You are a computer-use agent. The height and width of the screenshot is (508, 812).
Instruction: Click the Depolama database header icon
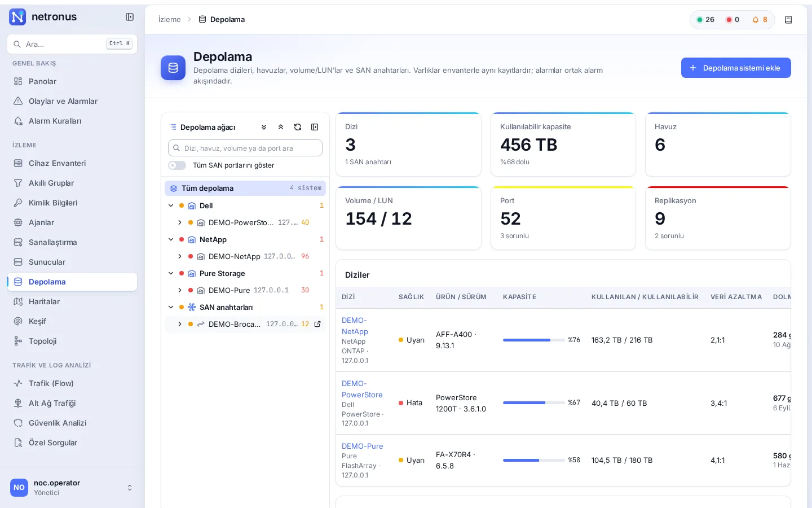(x=173, y=68)
